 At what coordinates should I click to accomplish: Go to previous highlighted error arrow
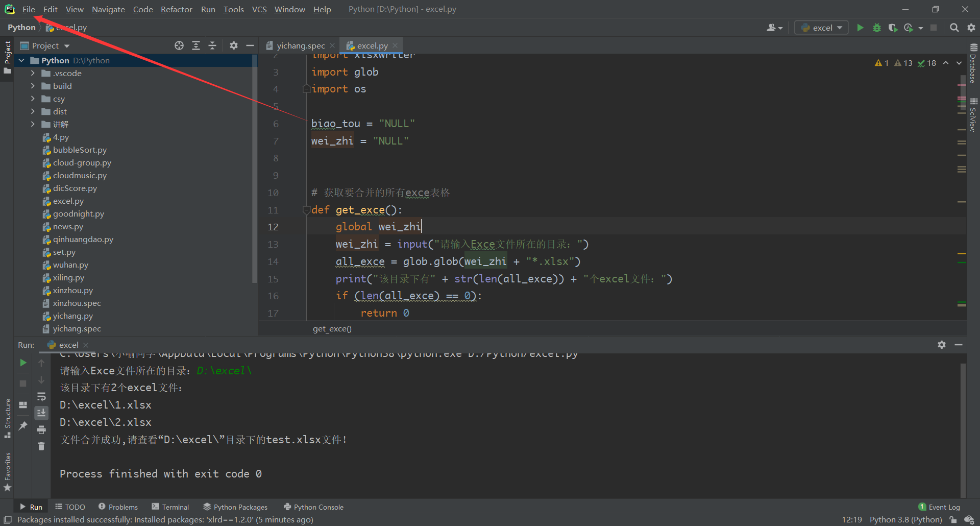click(946, 63)
